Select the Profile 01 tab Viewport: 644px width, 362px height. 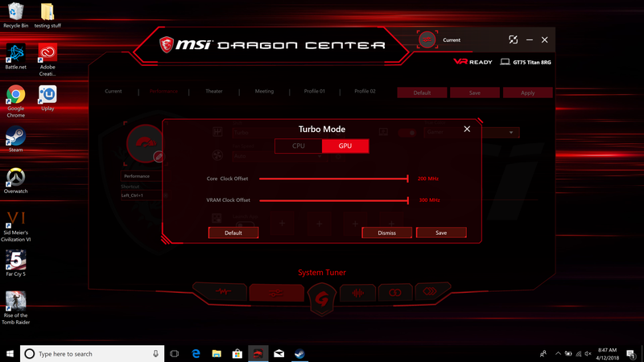[x=314, y=91]
